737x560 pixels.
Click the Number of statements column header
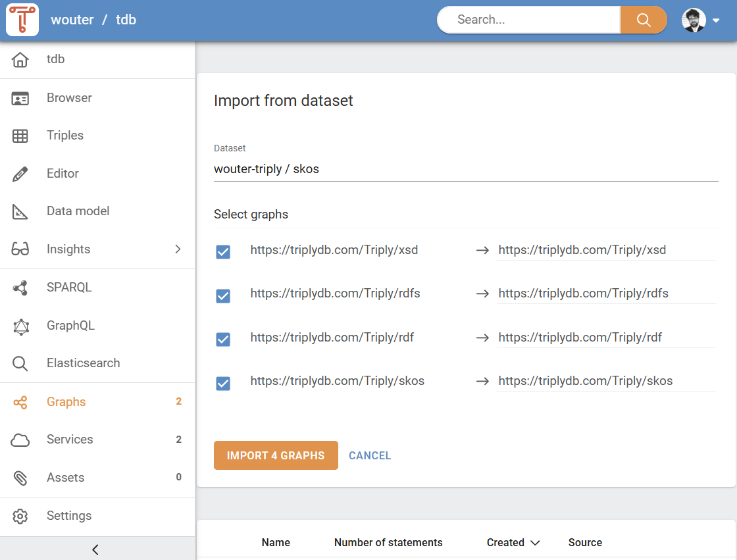[x=388, y=543]
